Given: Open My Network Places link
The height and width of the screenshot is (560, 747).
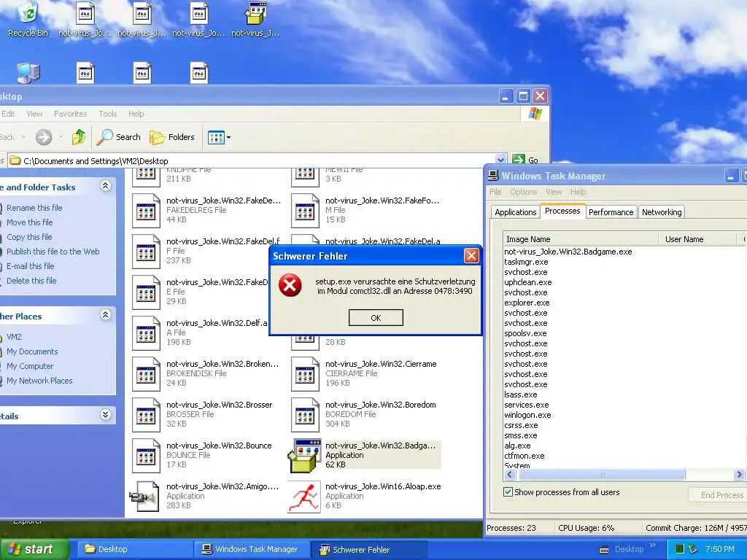Looking at the screenshot, I should click(x=39, y=381).
